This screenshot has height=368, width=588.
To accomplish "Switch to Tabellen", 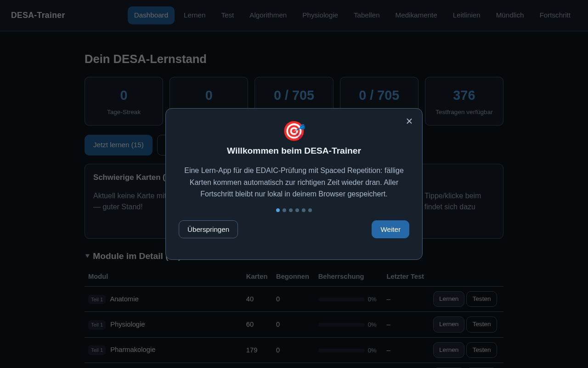I will click(367, 15).
